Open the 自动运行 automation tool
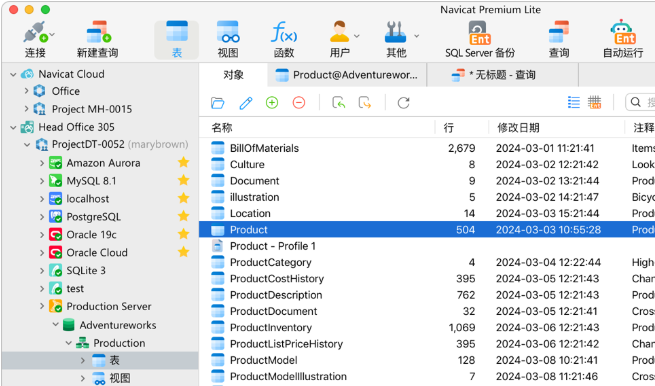655x386 pixels. pos(623,40)
